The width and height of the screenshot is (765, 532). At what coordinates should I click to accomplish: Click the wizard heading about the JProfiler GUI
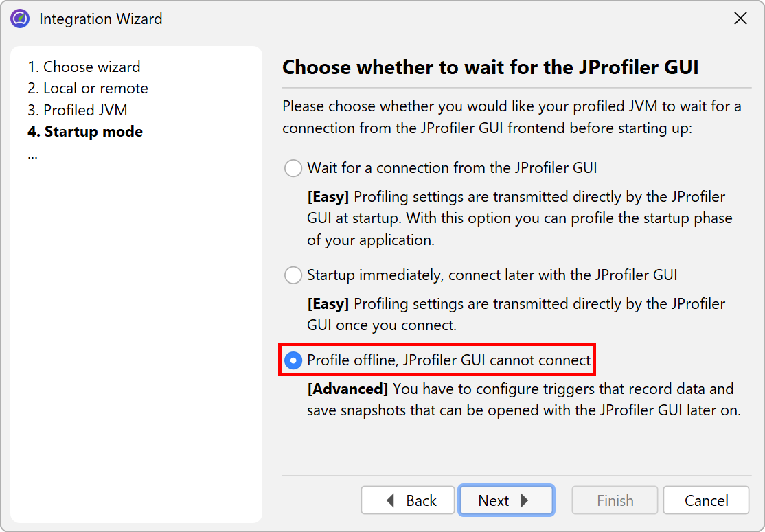(490, 67)
